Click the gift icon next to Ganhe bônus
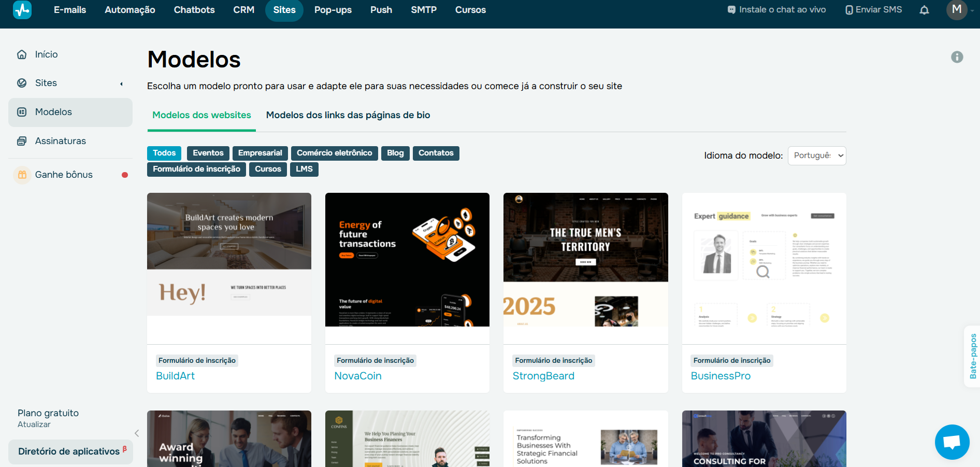This screenshot has height=467, width=980. pos(22,175)
